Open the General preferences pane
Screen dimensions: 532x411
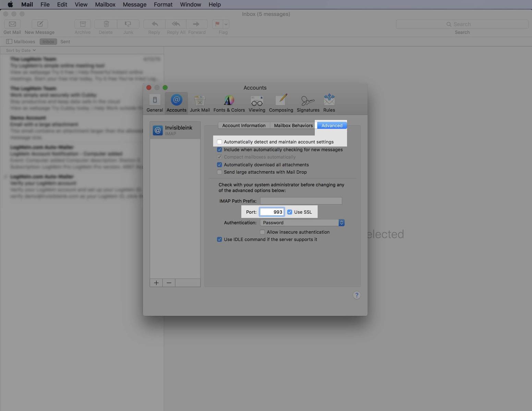(x=155, y=103)
